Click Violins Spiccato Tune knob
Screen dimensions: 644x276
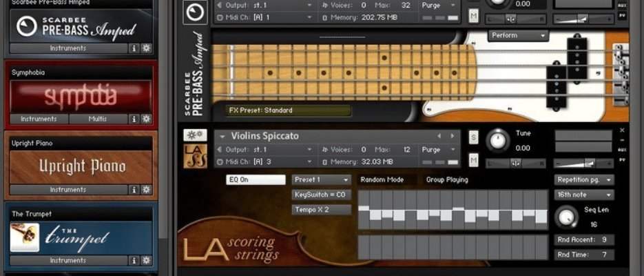pos(497,140)
